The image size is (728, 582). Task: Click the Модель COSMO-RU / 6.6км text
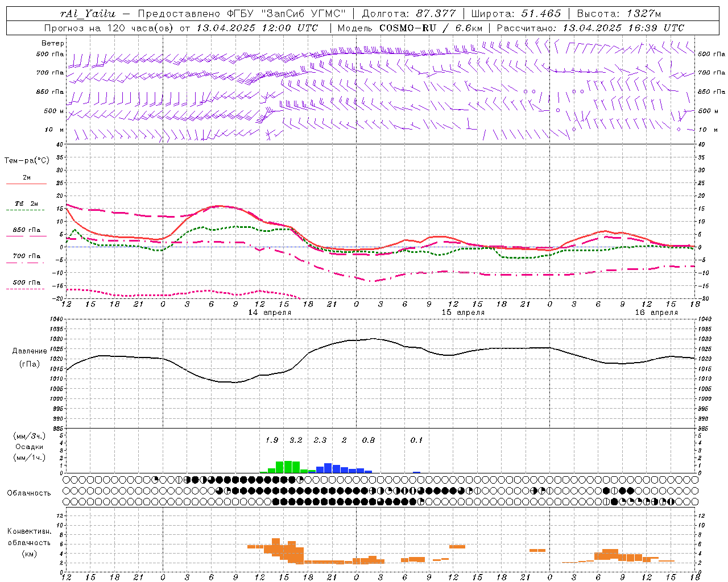tap(410, 28)
